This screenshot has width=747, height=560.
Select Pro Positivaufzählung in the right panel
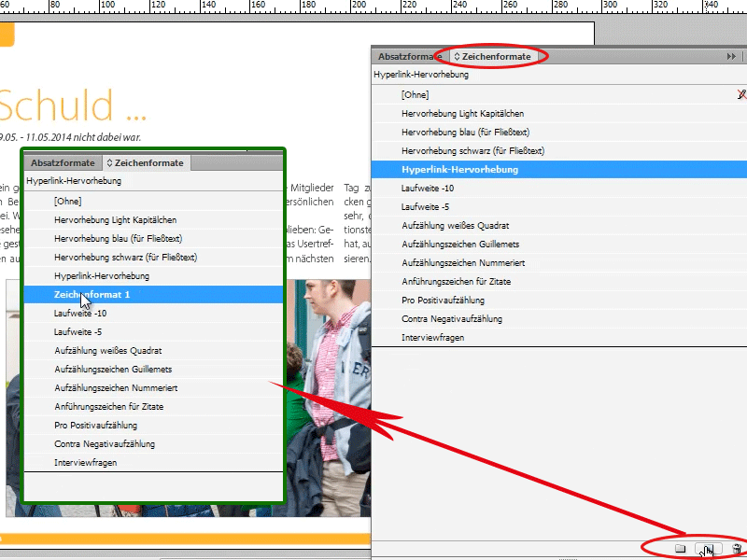tap(558, 300)
